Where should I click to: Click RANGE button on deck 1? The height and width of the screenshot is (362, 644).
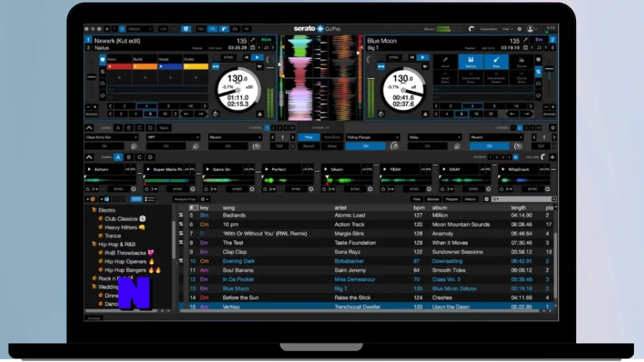pyautogui.click(x=92, y=114)
